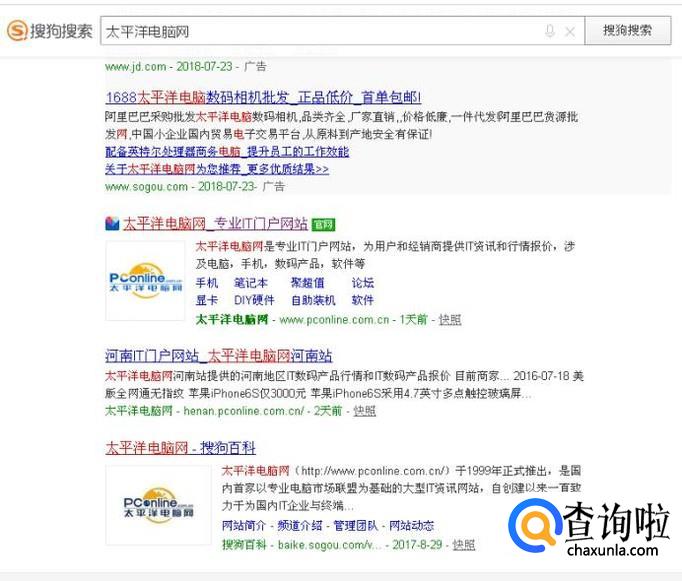Open the DIY硬件 sublink
Screen dimensions: 682x581
tap(254, 300)
